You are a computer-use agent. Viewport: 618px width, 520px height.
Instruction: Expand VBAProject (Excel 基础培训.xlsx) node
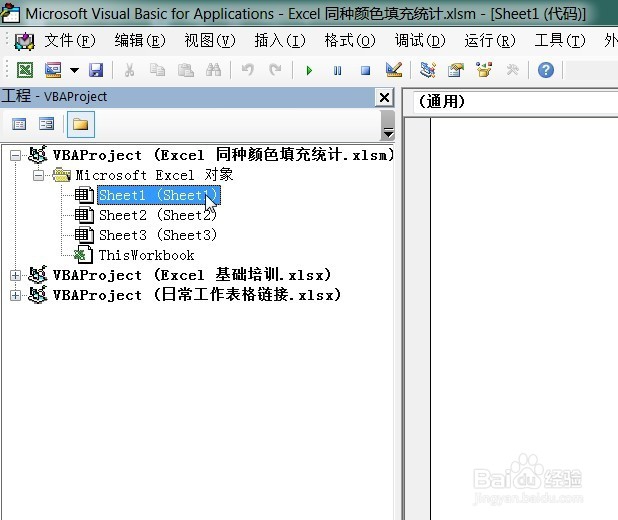point(15,275)
